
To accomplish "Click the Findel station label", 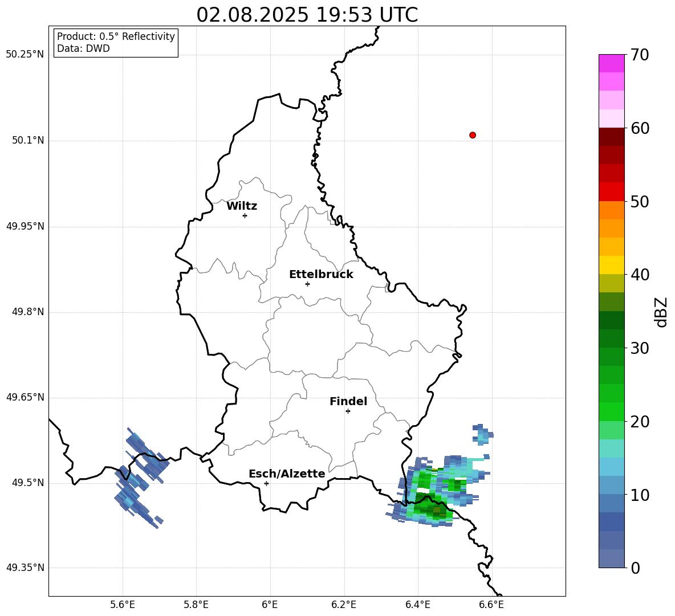I will point(348,401).
